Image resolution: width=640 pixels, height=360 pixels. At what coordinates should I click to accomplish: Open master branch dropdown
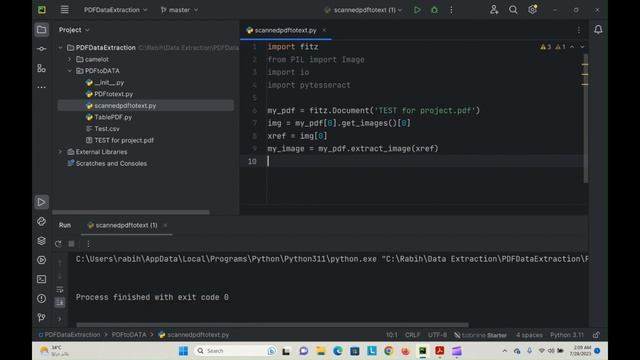click(179, 10)
